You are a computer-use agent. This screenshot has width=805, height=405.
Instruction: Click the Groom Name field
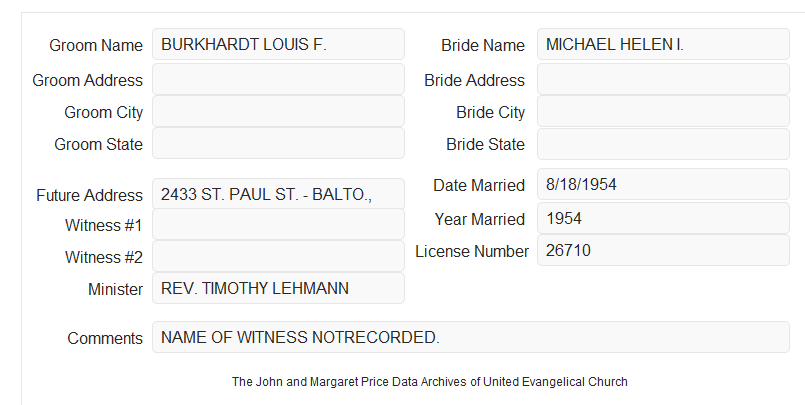pos(278,44)
